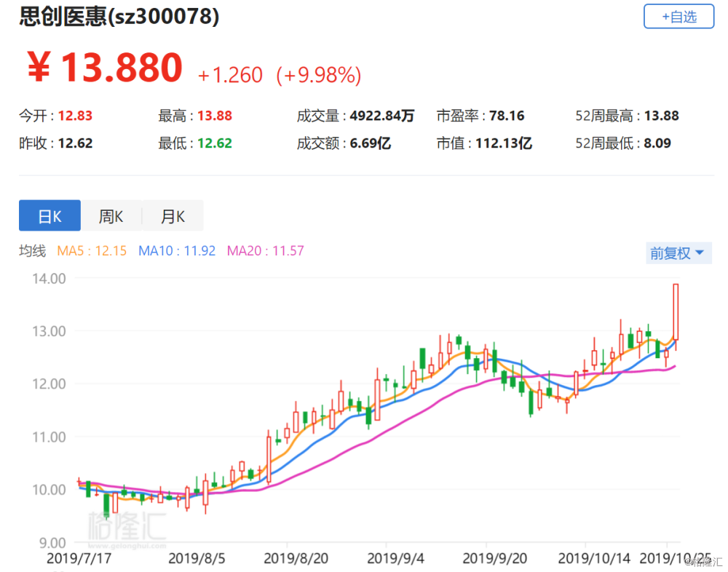
Task: Click the stock title 思创医惠(sz300078)
Action: pos(119,17)
